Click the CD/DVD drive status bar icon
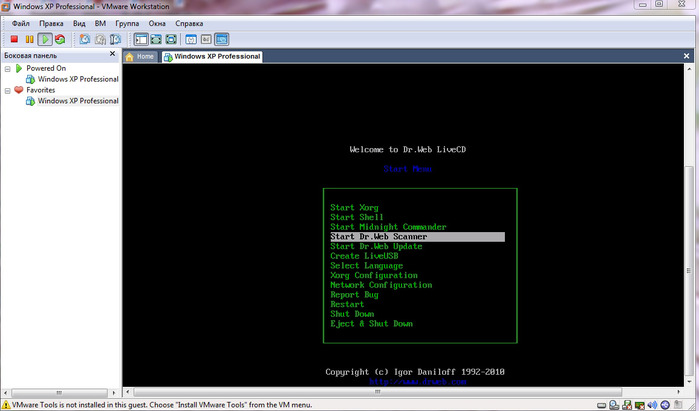 [x=614, y=405]
